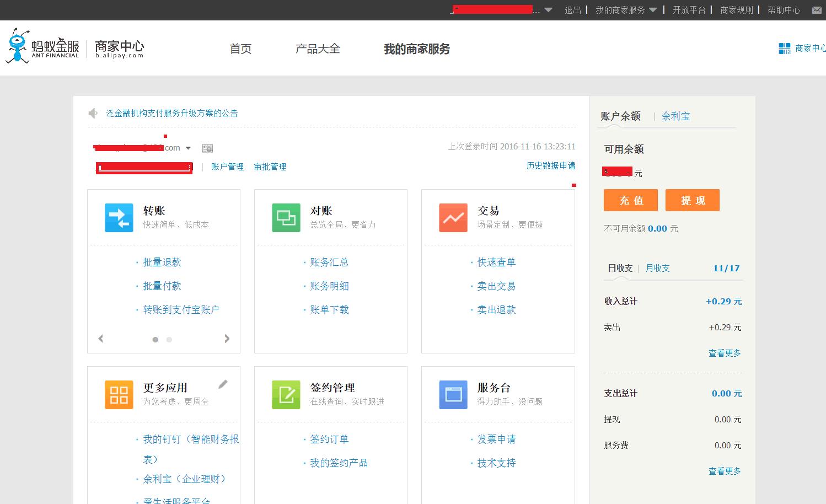Open the 泛金融机构支付服务升级方案 announcement
Viewport: 826px width, 504px height.
[x=172, y=113]
